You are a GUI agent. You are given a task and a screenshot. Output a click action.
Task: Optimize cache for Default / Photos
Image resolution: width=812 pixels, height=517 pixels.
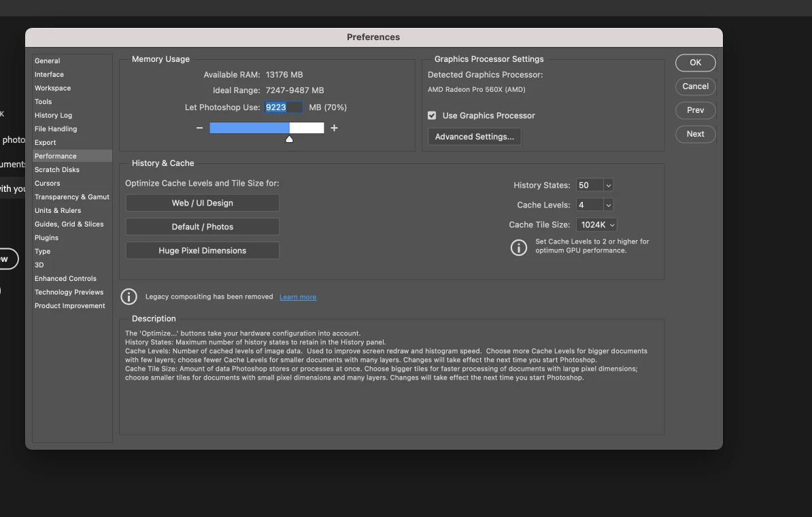[203, 227]
